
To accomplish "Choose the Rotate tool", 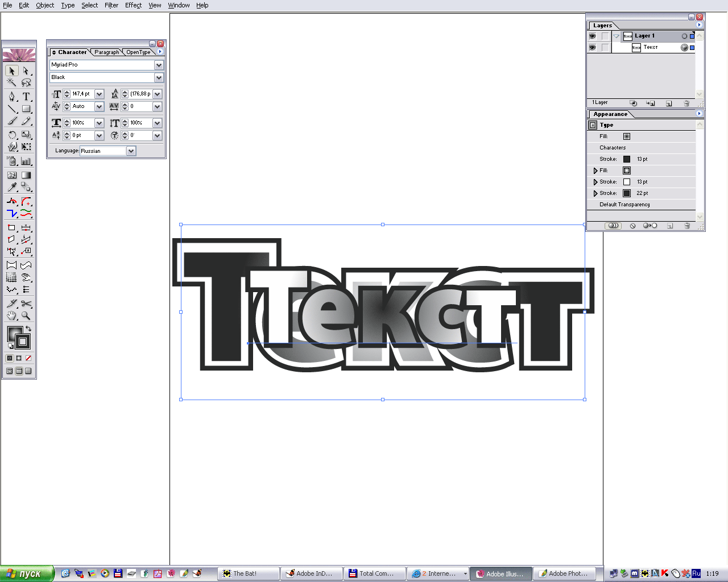I will (x=12, y=135).
